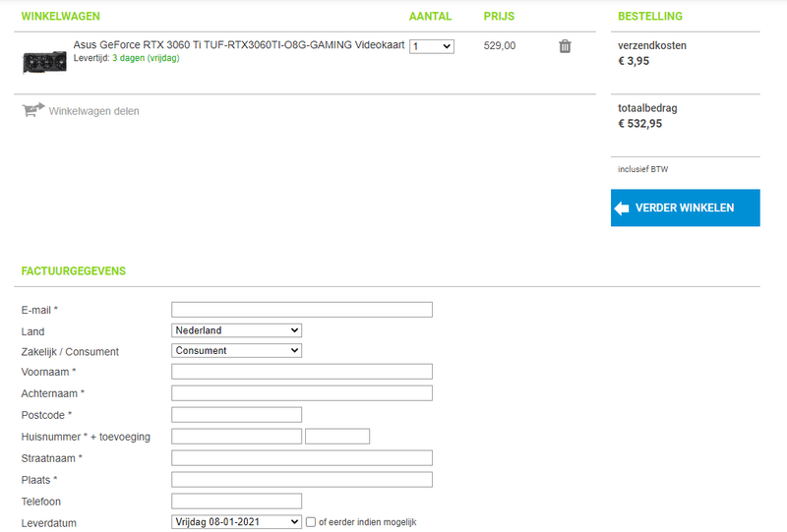
Task: Click the Bestelling heading
Action: pos(650,16)
